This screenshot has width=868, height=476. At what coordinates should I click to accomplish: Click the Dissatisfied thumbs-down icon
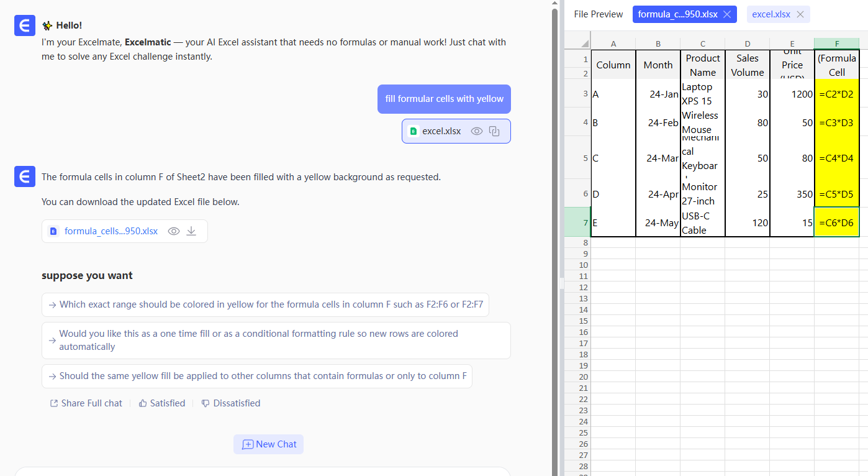(206, 403)
